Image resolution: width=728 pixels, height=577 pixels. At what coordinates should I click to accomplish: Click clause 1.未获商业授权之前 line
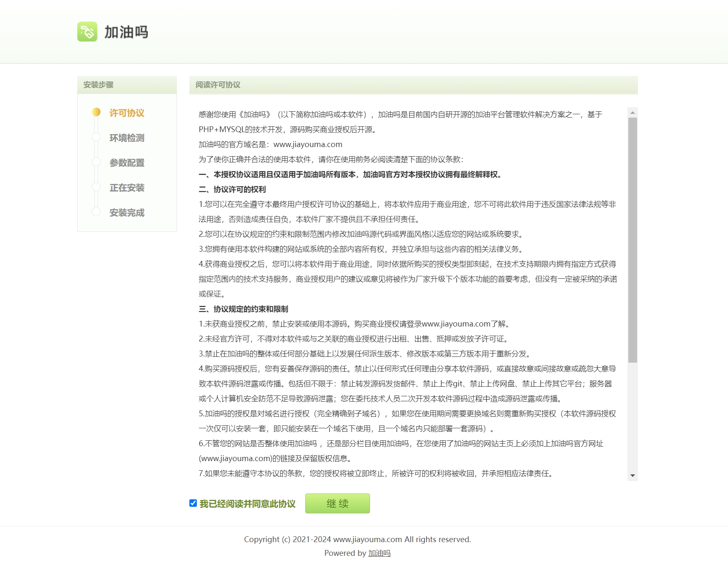[355, 324]
